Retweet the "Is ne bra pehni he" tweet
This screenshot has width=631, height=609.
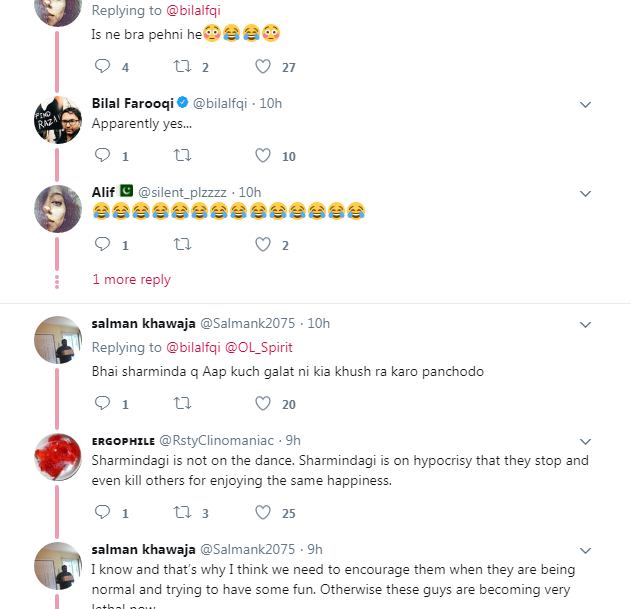pyautogui.click(x=182, y=67)
